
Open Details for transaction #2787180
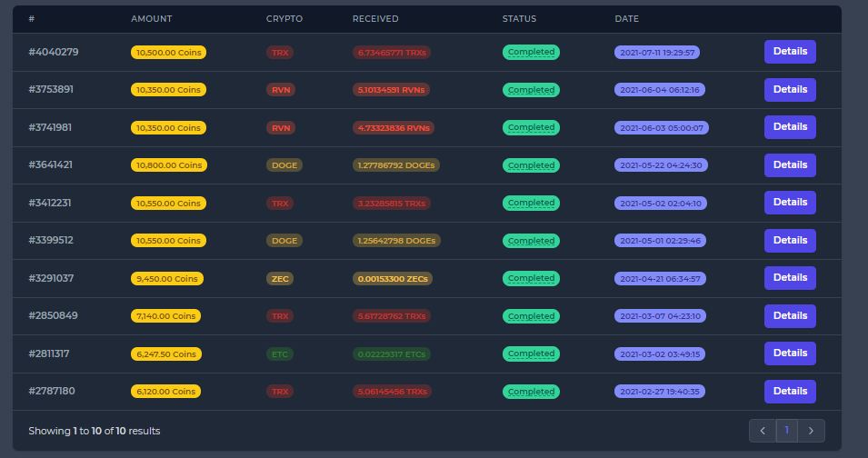(790, 392)
